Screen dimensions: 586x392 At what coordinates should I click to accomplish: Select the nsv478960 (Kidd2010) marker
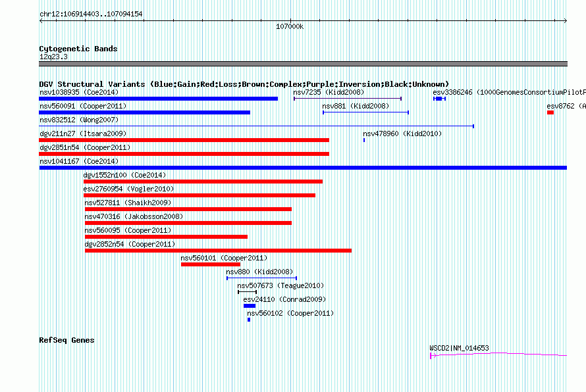(364, 140)
